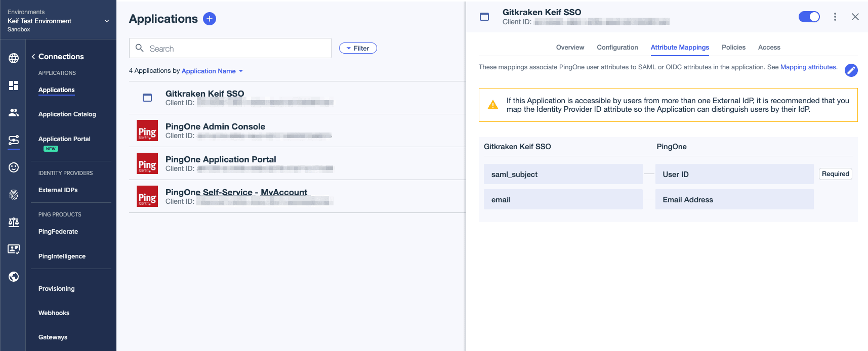The width and height of the screenshot is (868, 351).
Task: Click the Gitkraken Keif SSO column header
Action: pos(517,147)
